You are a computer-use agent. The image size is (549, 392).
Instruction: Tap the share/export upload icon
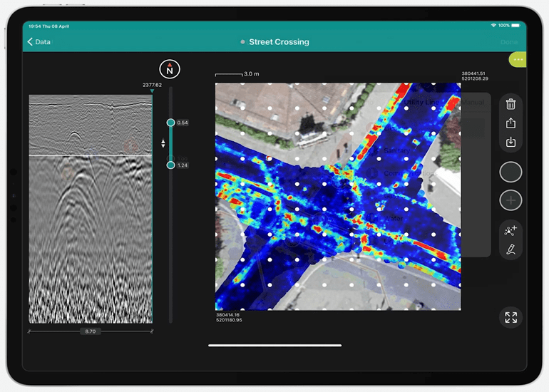point(510,123)
